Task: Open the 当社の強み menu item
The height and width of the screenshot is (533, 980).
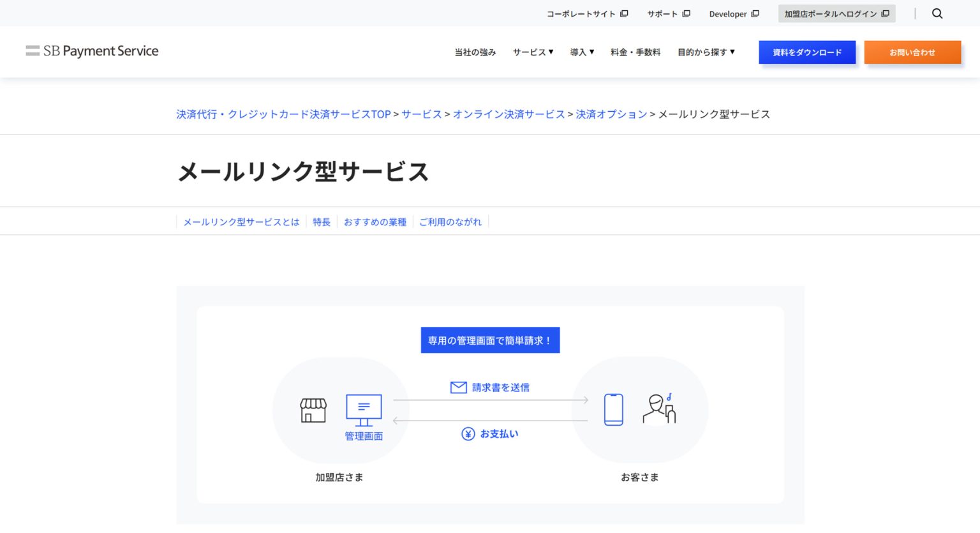Action: click(475, 52)
